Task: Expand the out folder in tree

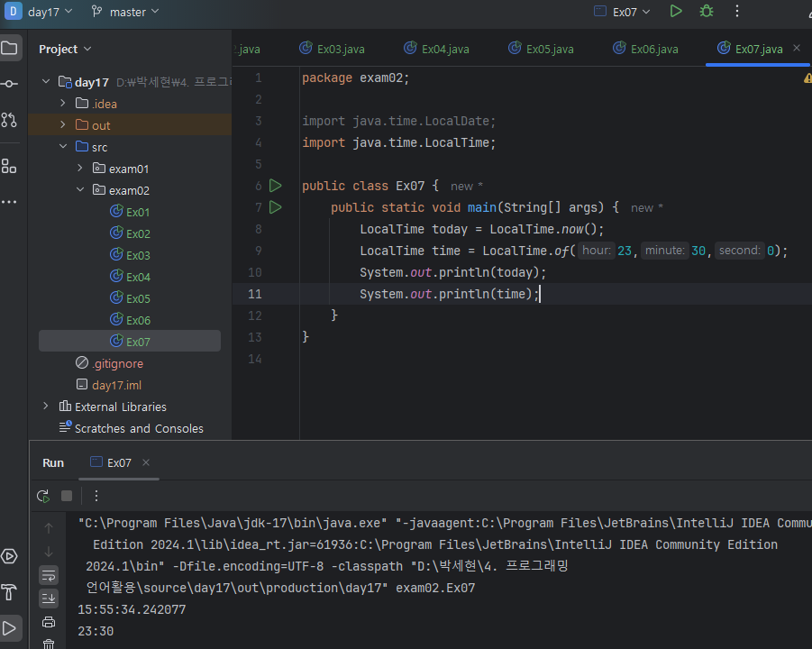Action: tap(63, 125)
